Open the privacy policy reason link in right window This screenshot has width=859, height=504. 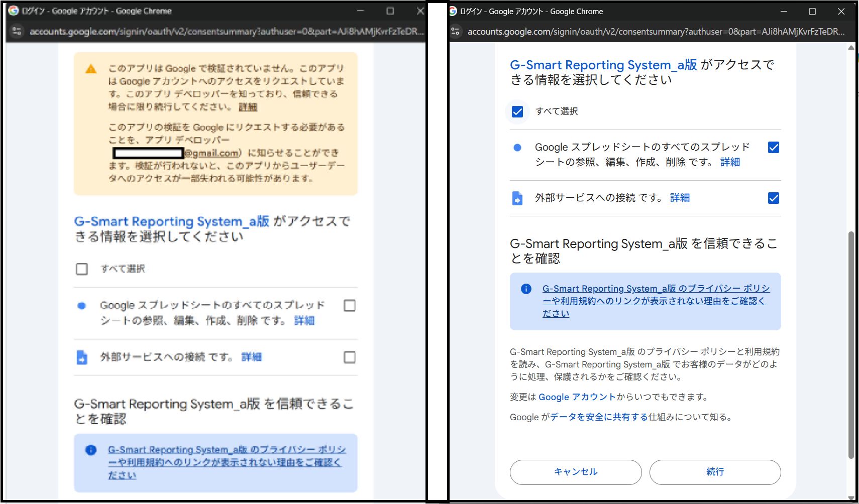(656, 301)
